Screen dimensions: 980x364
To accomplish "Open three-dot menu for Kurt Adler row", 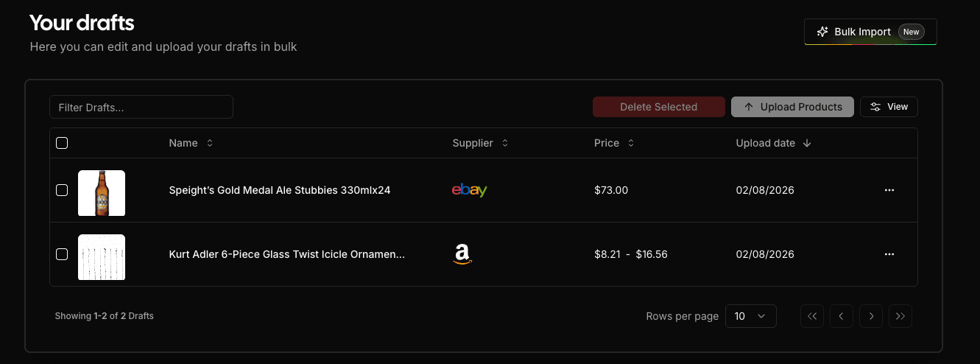I will tap(889, 254).
